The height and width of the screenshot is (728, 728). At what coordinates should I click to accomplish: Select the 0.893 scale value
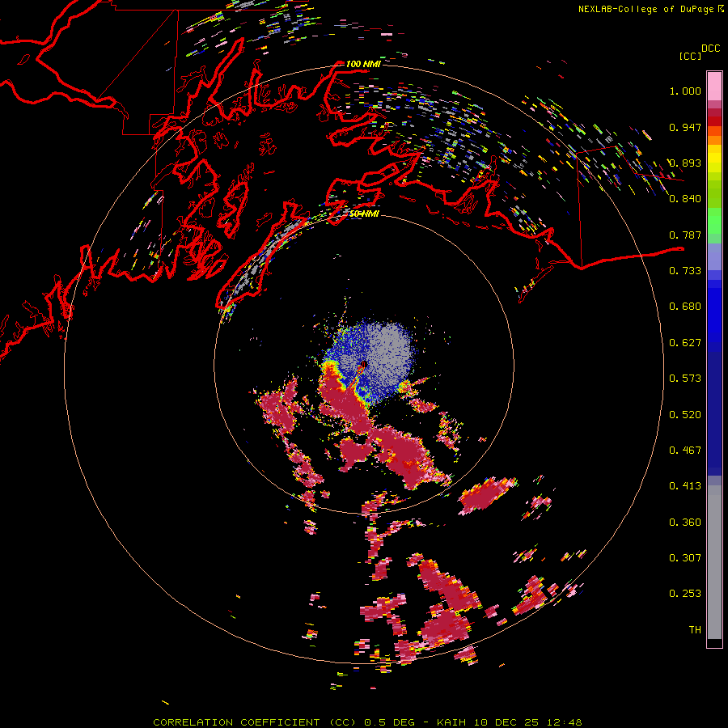coord(685,163)
